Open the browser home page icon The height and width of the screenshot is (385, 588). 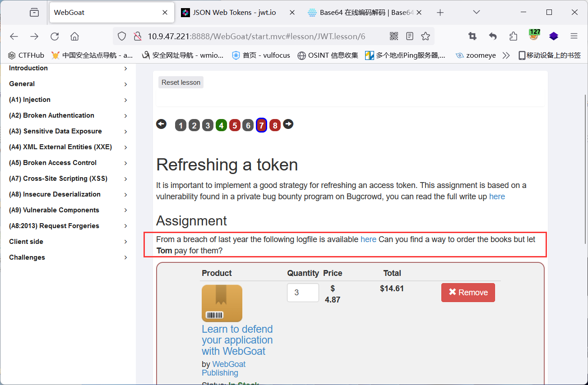75,37
